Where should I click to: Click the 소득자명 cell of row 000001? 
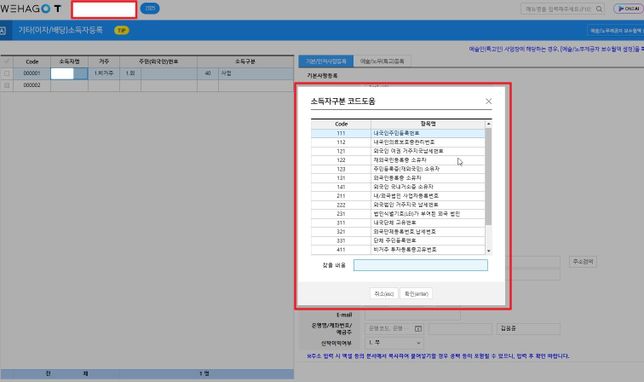click(x=69, y=73)
